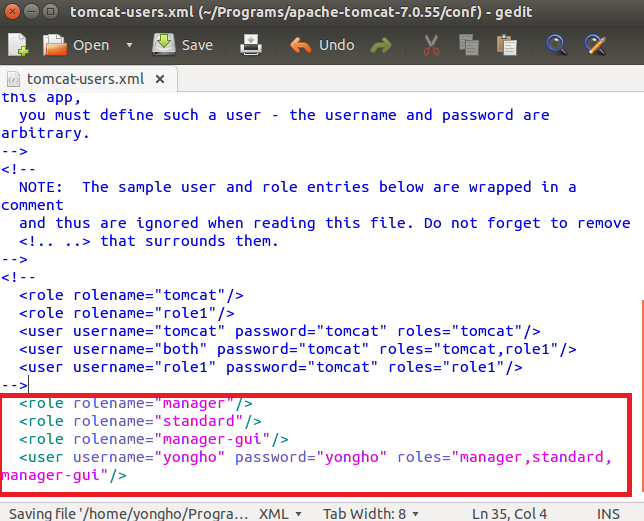Close the tomcat-users.xml tab
Viewport: 644px width, 521px height.
[160, 79]
